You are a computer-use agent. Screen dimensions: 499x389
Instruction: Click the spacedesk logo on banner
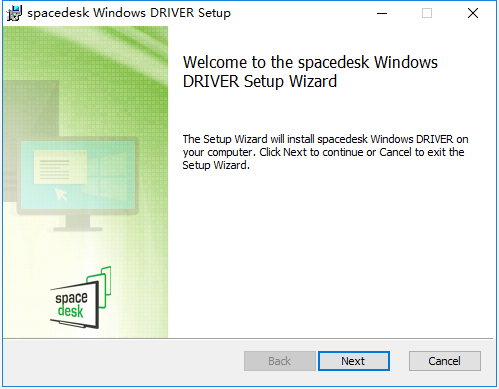(x=81, y=297)
